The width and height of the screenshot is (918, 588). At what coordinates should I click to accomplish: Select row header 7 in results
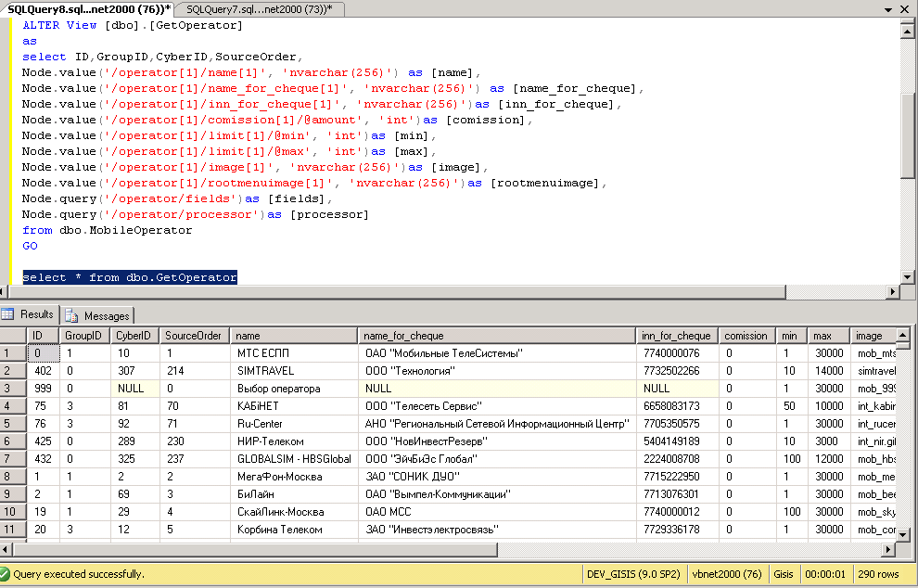pyautogui.click(x=13, y=458)
